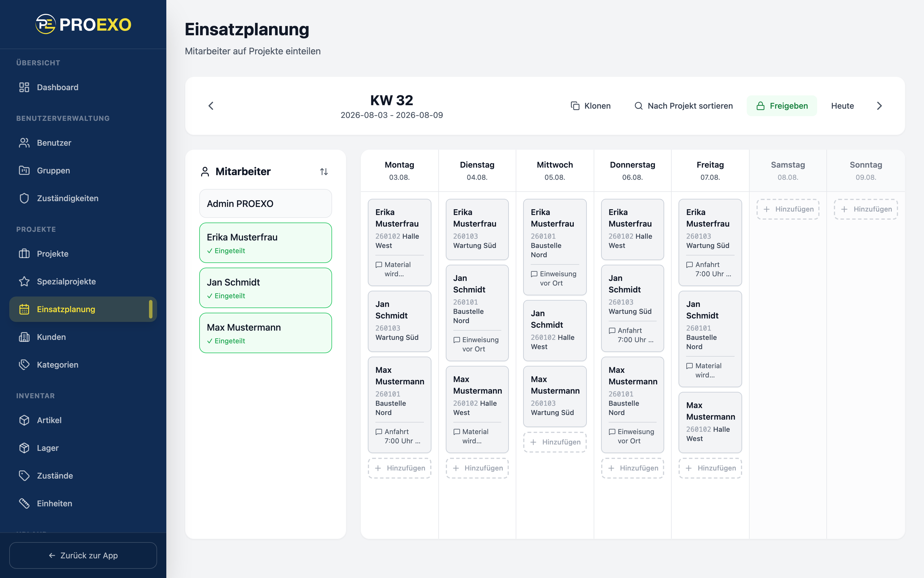Click the KW 32 week heading
The width and height of the screenshot is (924, 578).
pyautogui.click(x=392, y=100)
